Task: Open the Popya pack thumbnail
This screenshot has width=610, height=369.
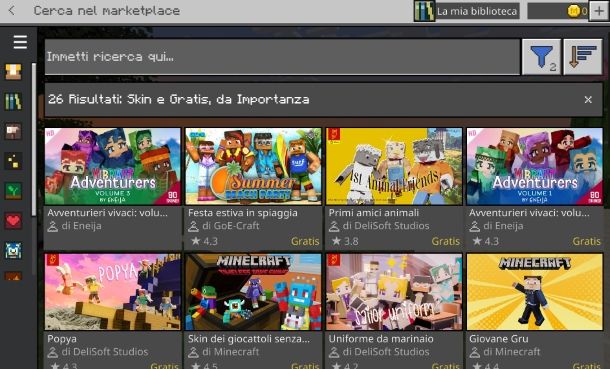Action: [113, 292]
